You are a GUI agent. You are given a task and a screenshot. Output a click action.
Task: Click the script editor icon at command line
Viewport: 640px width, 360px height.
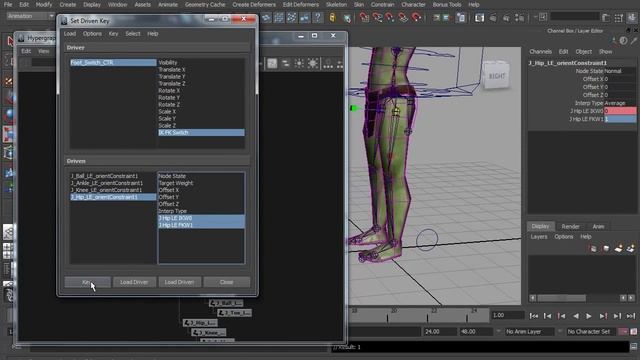pos(634,347)
